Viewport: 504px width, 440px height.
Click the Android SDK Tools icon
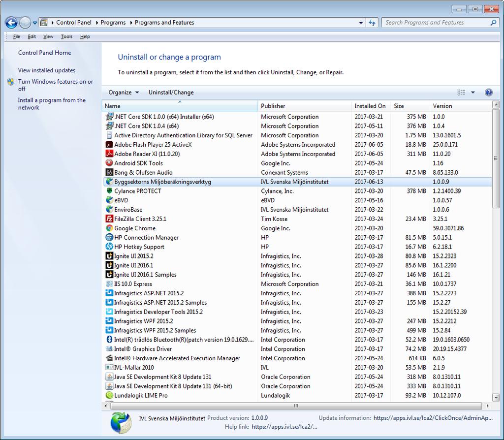(x=109, y=163)
